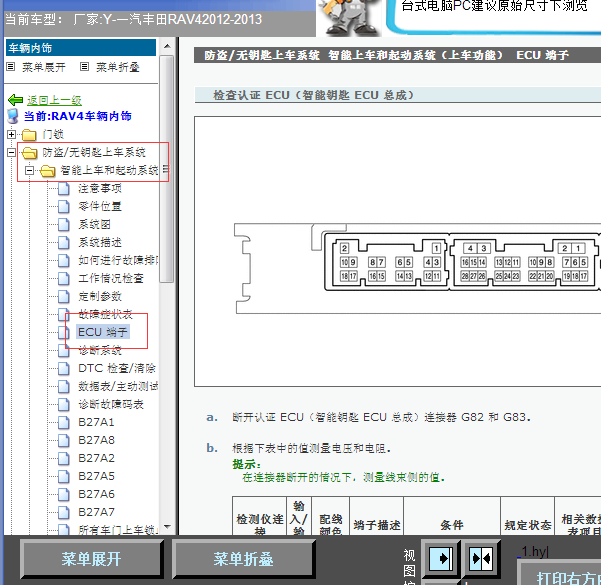Screen dimensions: 601x585
Task: Click the document icon beside DTC 检查/清除
Action: pyautogui.click(x=64, y=368)
